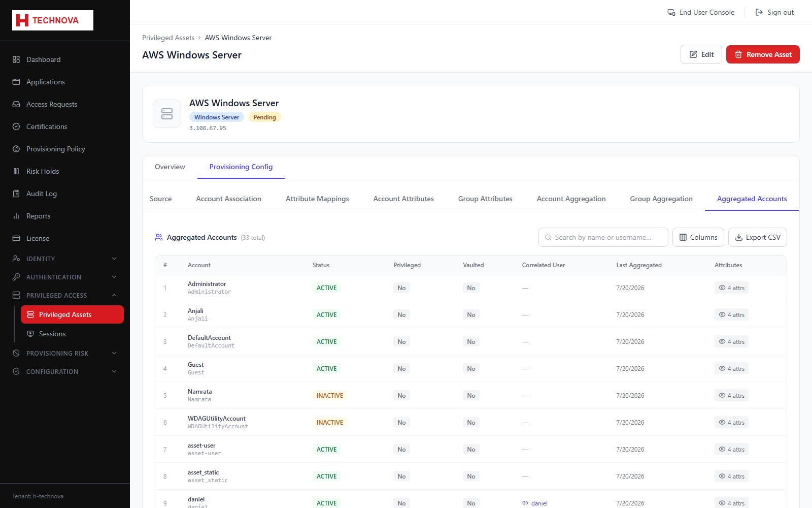812x508 pixels.
Task: View attributes for DefaultAccount
Action: pos(731,342)
